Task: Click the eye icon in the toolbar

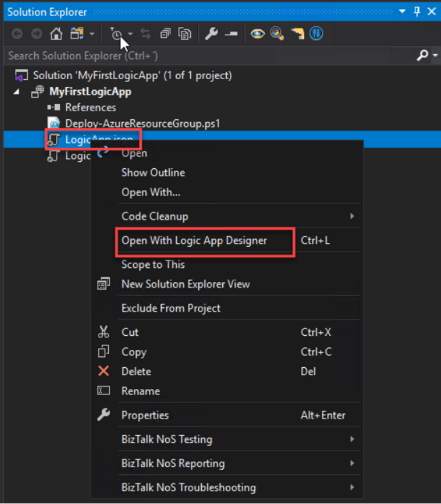Action: tap(258, 34)
